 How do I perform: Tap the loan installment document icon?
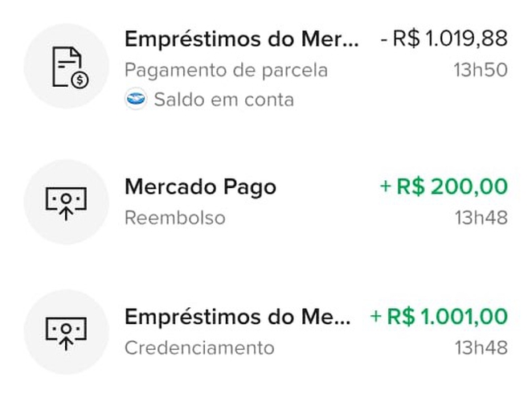[x=67, y=67]
